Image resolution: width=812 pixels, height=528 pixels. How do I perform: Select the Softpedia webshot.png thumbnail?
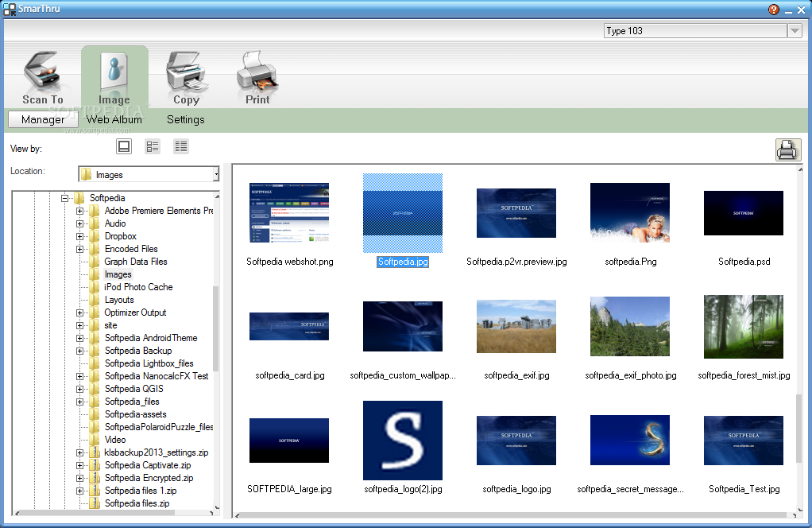tap(289, 212)
